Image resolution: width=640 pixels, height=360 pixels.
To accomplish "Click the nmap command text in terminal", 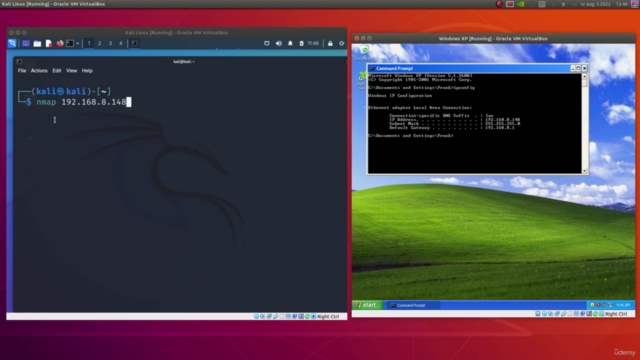I will 46,102.
